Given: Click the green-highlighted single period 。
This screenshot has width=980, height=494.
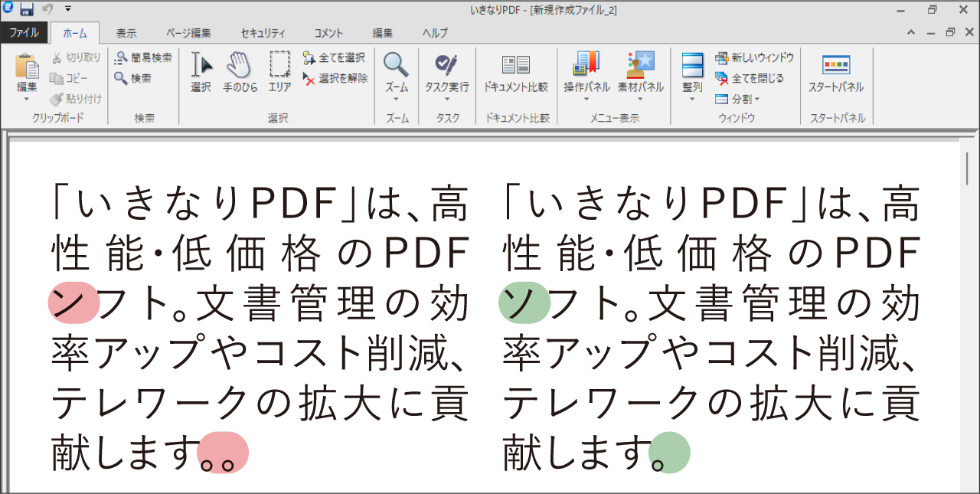Looking at the screenshot, I should (x=668, y=453).
